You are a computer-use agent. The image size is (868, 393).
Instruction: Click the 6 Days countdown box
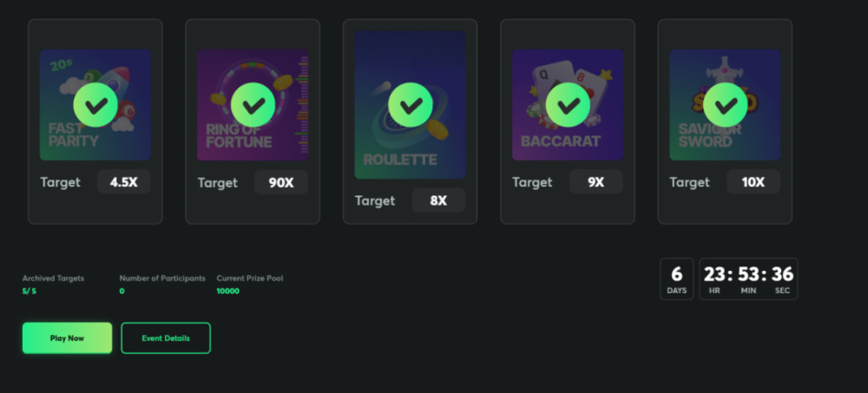pos(676,278)
